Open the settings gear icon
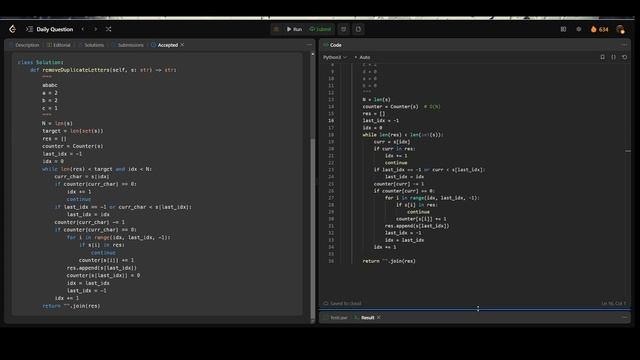Viewport: 640px width, 360px height. tap(578, 29)
